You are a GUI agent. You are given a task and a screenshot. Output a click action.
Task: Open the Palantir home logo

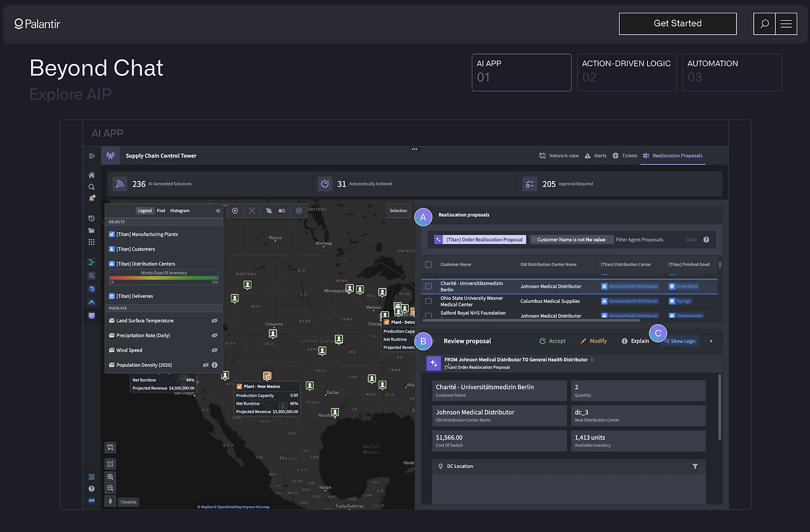point(37,24)
